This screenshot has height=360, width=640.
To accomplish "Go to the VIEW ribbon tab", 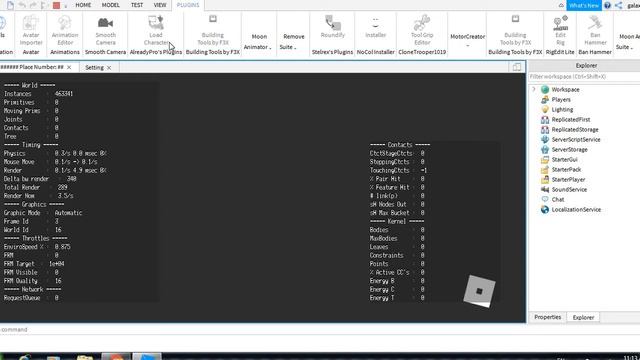I will (x=160, y=5).
